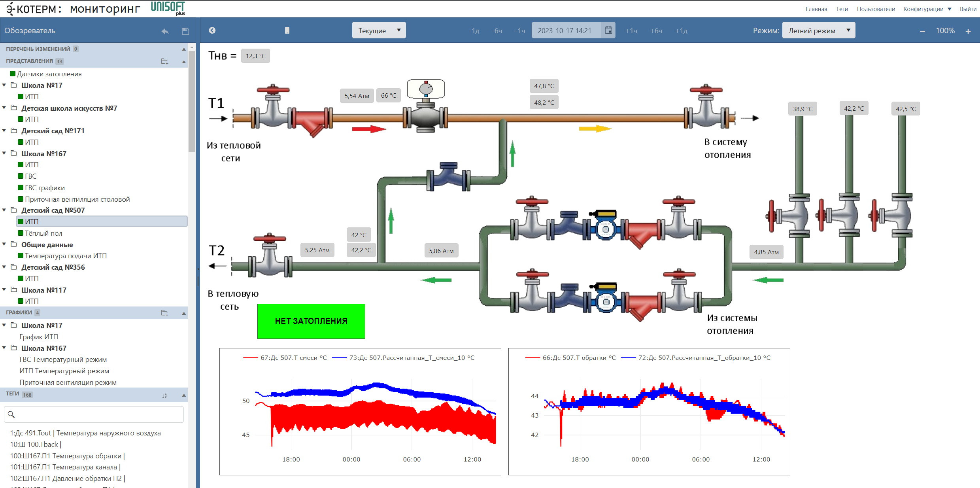Click the add folder icon in Графики

click(164, 313)
